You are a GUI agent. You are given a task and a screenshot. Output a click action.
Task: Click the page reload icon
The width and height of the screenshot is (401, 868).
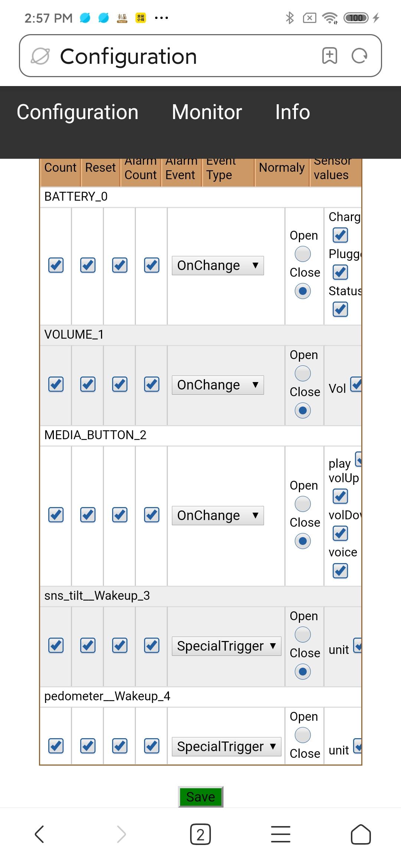coord(359,56)
